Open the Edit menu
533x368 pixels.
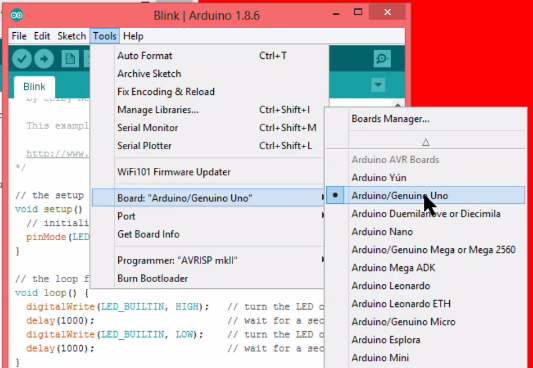[x=42, y=36]
